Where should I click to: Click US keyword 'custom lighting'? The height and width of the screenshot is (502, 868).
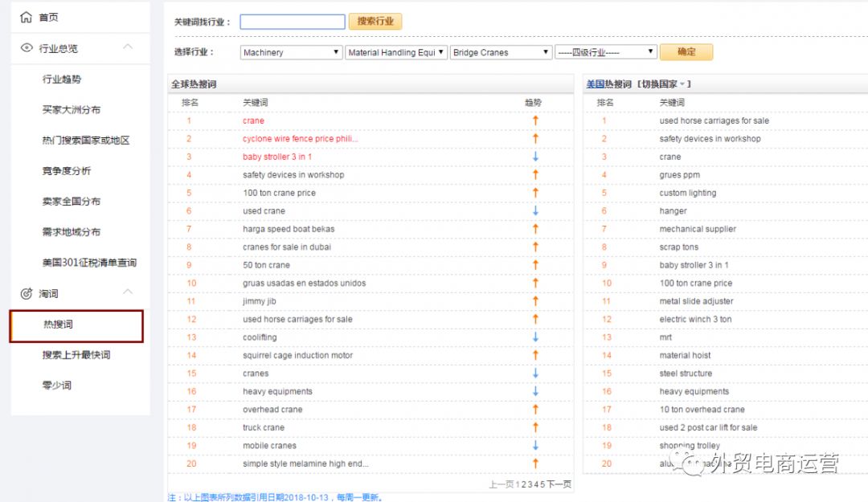(687, 193)
